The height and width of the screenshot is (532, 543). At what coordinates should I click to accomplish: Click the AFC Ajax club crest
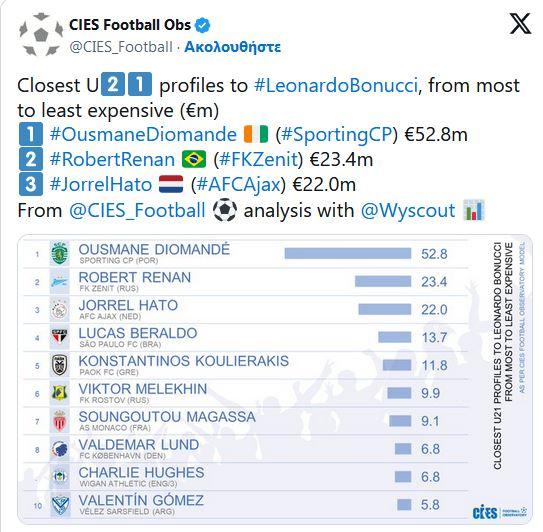point(60,309)
